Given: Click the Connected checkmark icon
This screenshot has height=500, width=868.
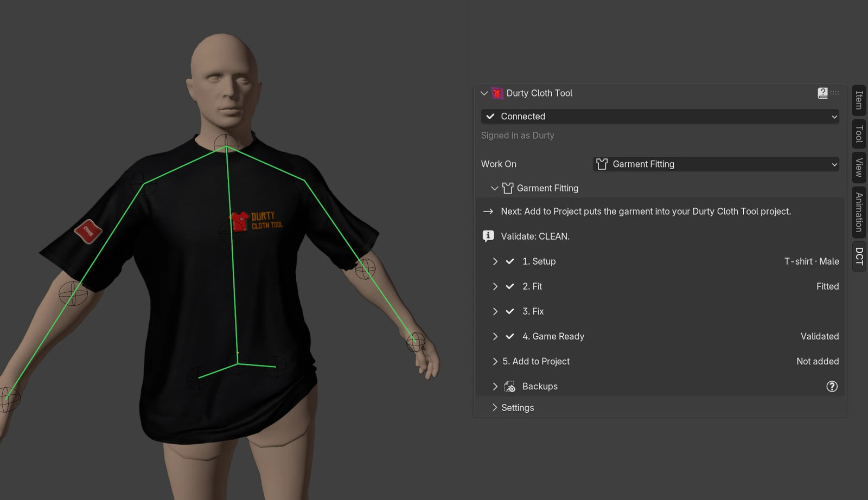Looking at the screenshot, I should pyautogui.click(x=490, y=116).
